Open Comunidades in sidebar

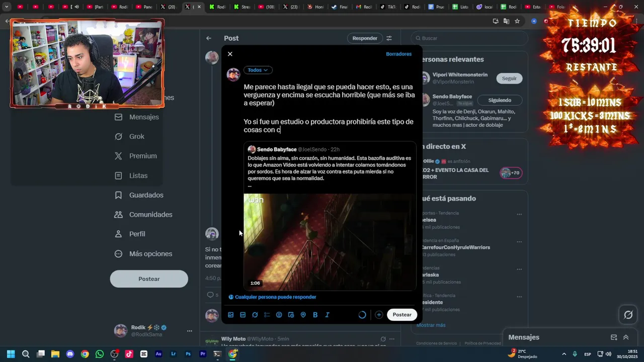coord(143,215)
